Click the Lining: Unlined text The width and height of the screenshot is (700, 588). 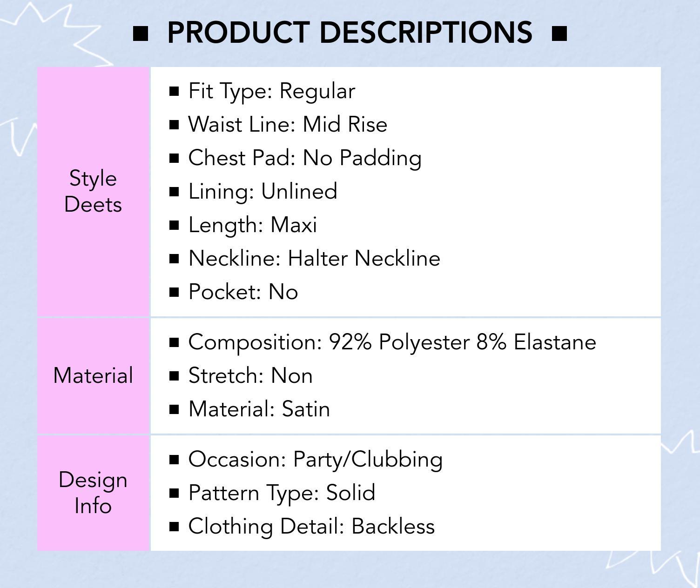[x=262, y=192]
